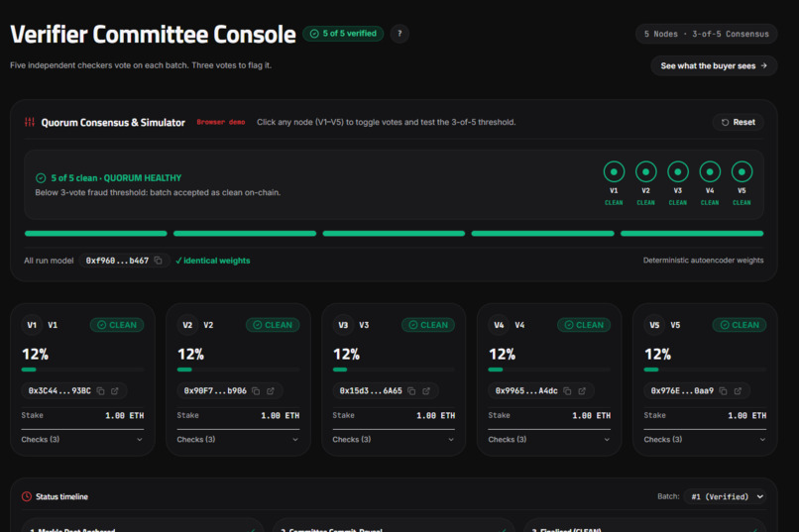This screenshot has width=799, height=532.
Task: Click the Status timeline clock icon
Action: click(x=27, y=496)
